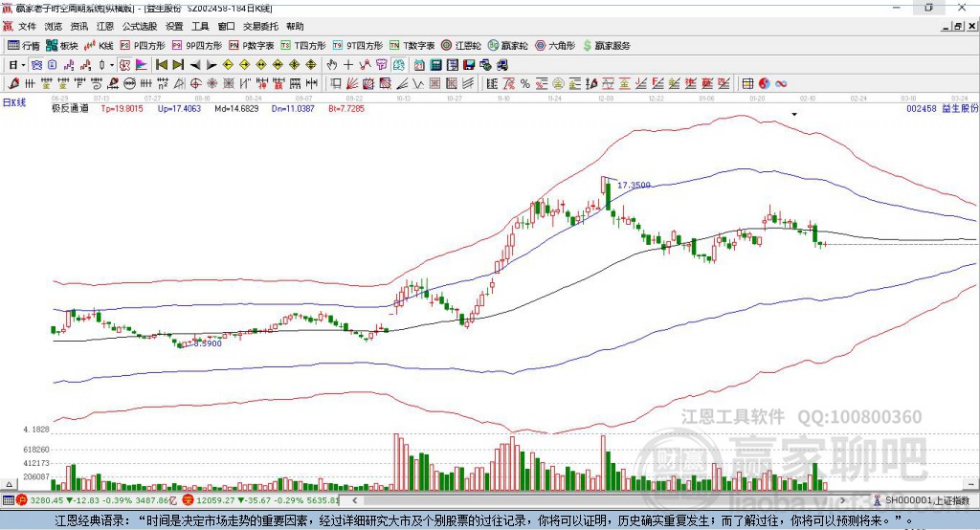Click the red floppy save icon

coord(469,65)
